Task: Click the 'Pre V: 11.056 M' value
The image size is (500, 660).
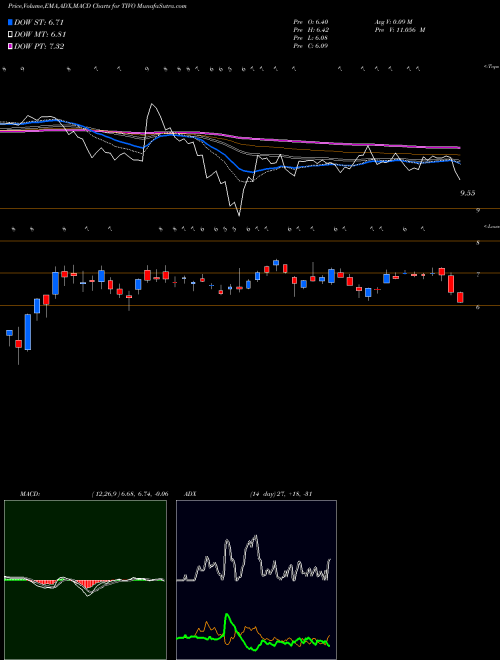Action: tap(400, 30)
